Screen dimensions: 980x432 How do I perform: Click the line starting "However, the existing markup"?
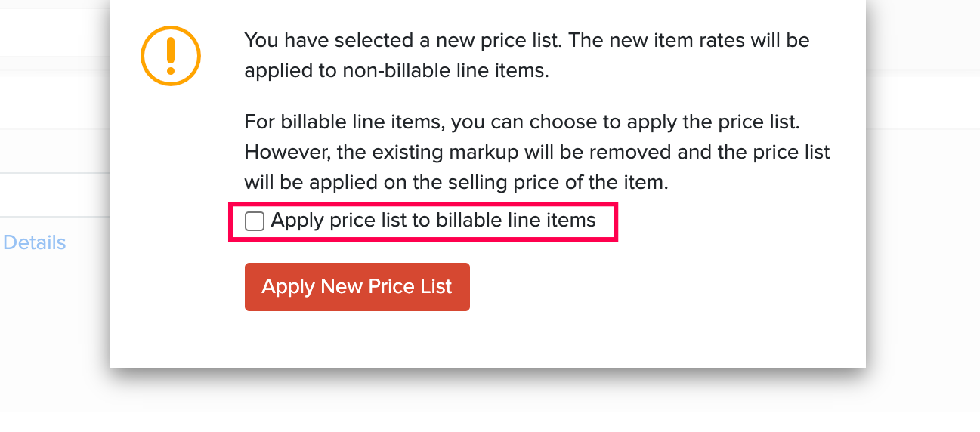point(536,152)
